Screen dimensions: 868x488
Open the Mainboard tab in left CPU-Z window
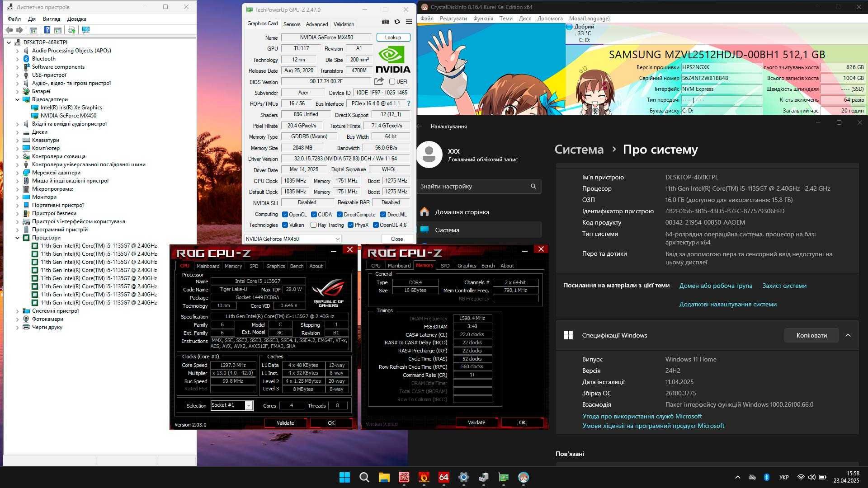208,266
